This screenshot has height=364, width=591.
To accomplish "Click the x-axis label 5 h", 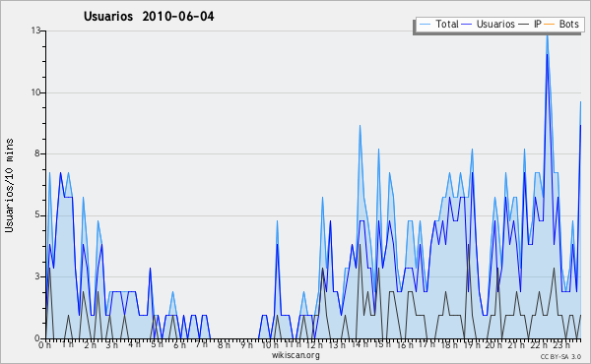I will (x=158, y=344).
